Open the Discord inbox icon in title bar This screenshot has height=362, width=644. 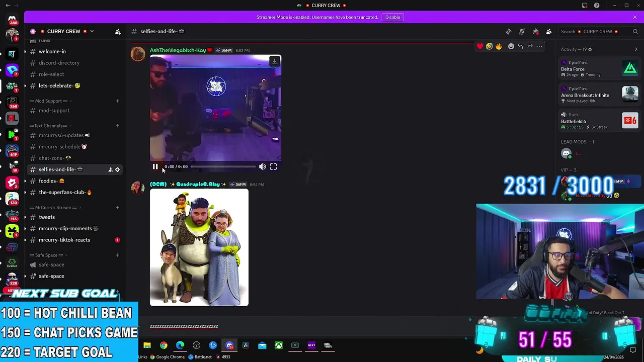click(585, 6)
